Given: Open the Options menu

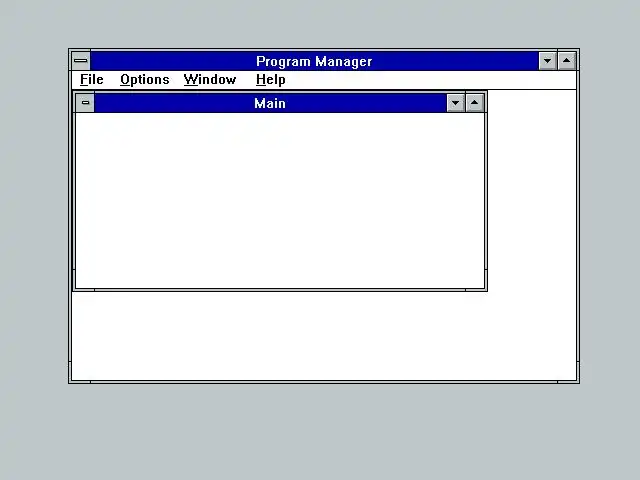Looking at the screenshot, I should [x=144, y=80].
